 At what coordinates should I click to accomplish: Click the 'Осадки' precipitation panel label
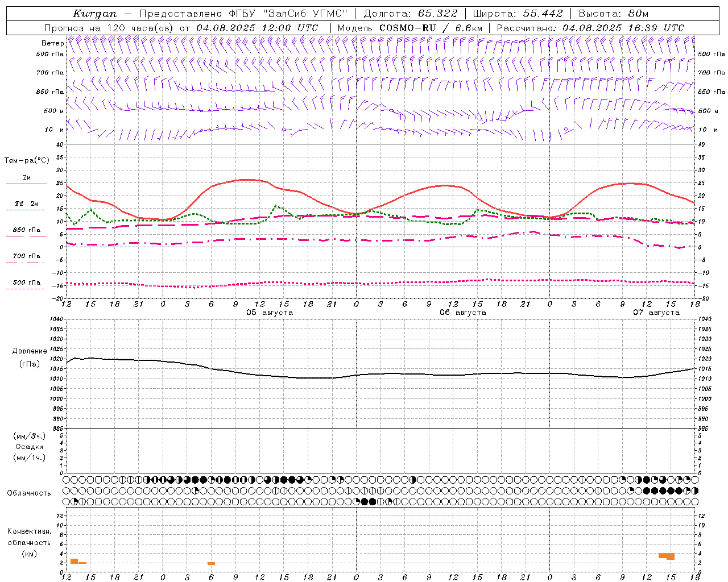point(30,447)
